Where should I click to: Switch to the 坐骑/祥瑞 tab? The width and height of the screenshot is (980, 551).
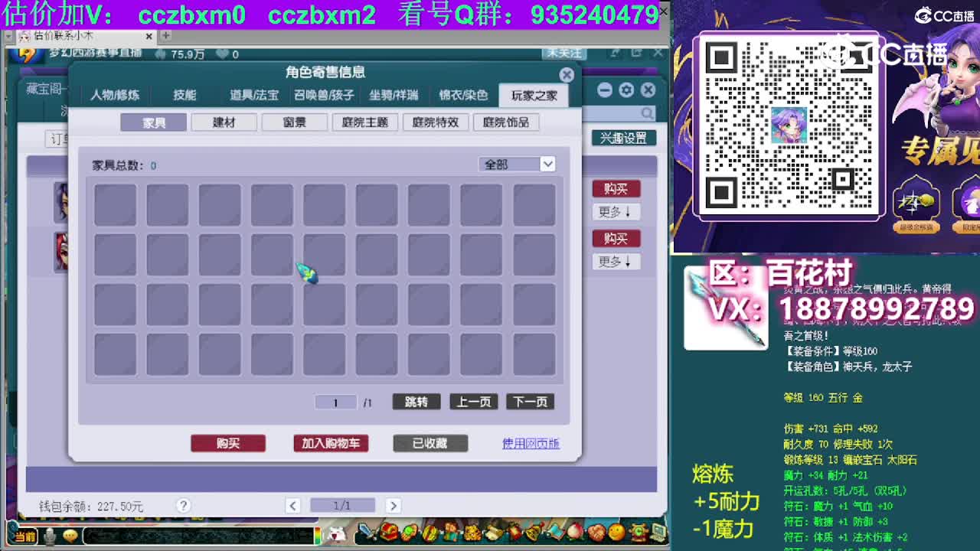click(x=394, y=95)
